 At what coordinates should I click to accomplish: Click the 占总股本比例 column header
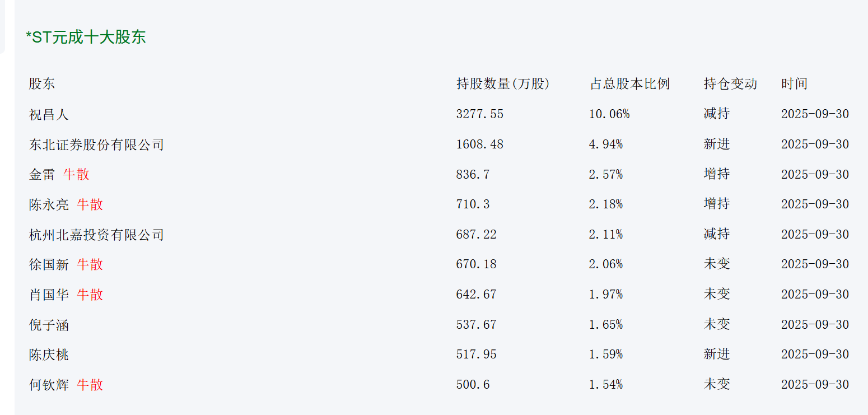click(x=629, y=84)
